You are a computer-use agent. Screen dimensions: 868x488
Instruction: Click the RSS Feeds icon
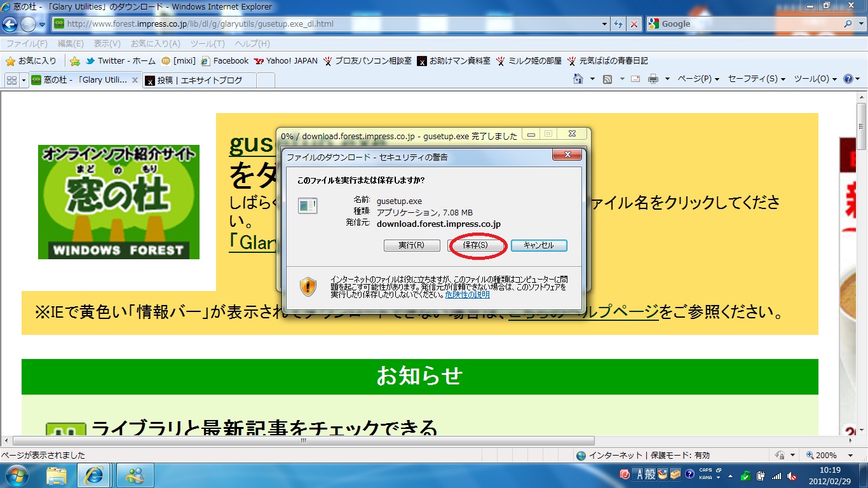coord(608,79)
